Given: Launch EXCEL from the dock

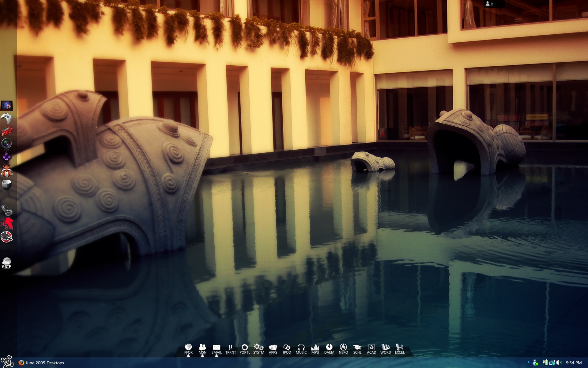Looking at the screenshot, I should 400,347.
